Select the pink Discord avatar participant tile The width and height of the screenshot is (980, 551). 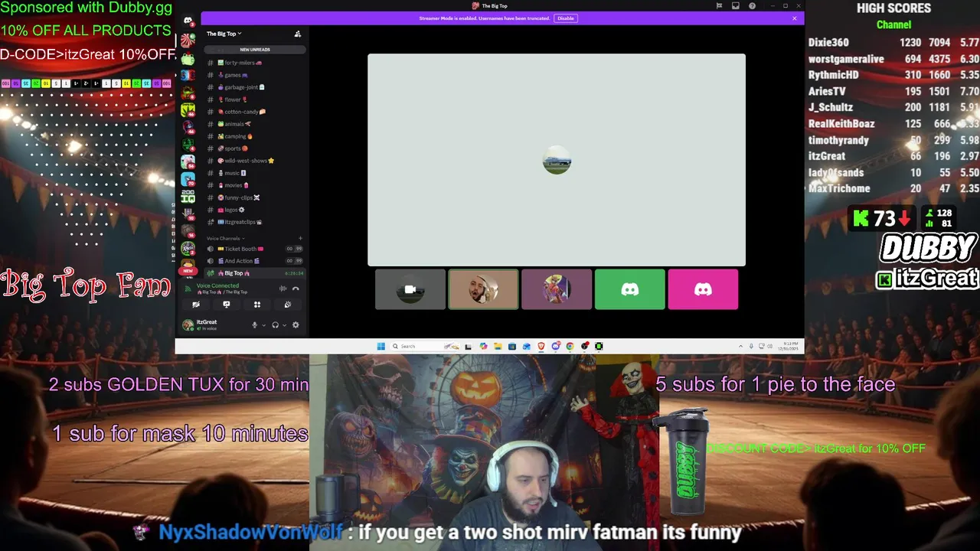[x=703, y=289]
